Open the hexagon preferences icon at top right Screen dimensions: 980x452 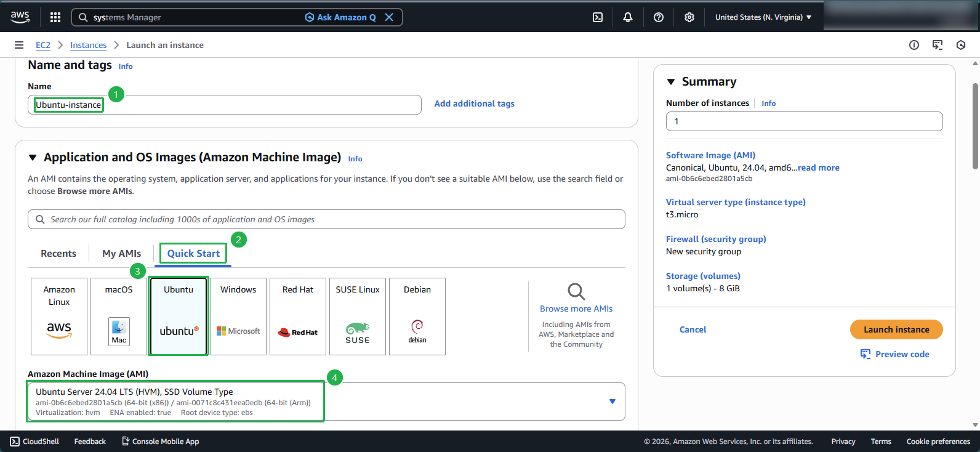pos(961,45)
